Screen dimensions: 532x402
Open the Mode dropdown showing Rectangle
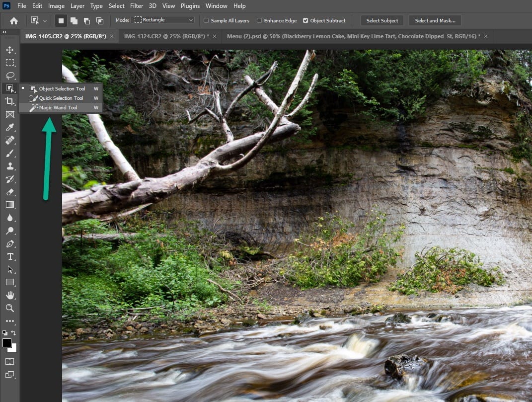pyautogui.click(x=163, y=20)
